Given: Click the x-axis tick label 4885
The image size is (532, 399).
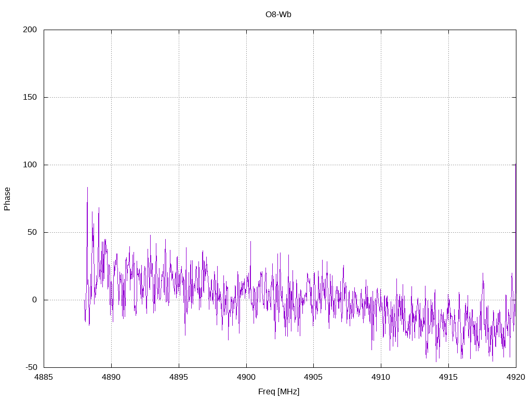Looking at the screenshot, I should (44, 377).
